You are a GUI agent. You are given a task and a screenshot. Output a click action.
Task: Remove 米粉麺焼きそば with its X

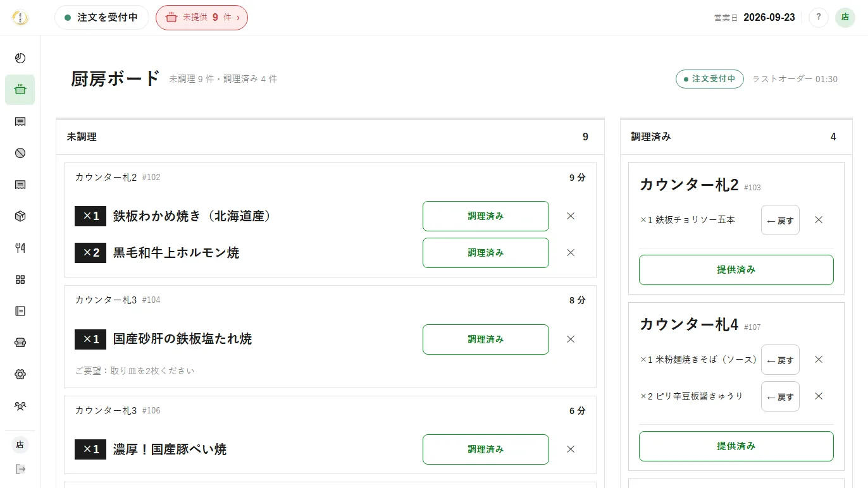819,360
